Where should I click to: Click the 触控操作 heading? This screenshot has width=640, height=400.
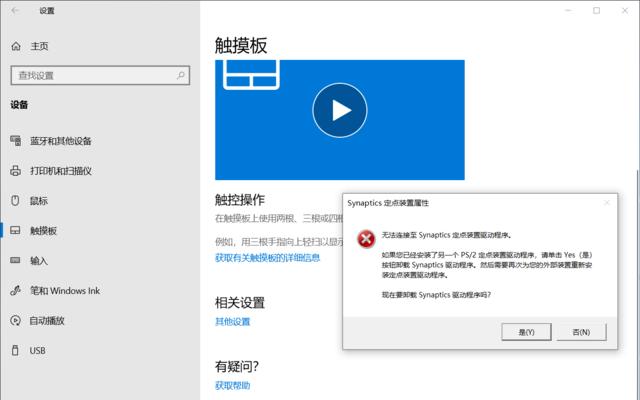click(x=240, y=200)
